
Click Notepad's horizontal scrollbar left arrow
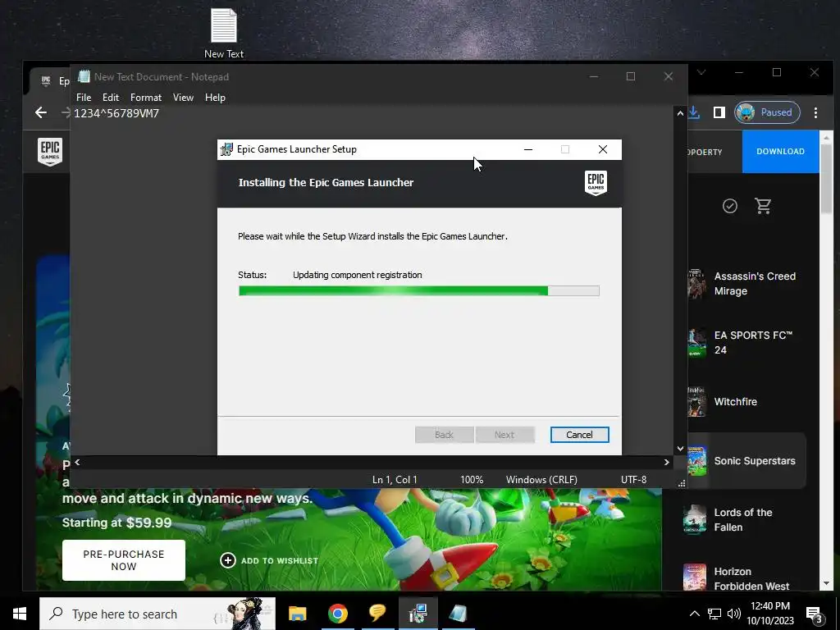pyautogui.click(x=77, y=462)
